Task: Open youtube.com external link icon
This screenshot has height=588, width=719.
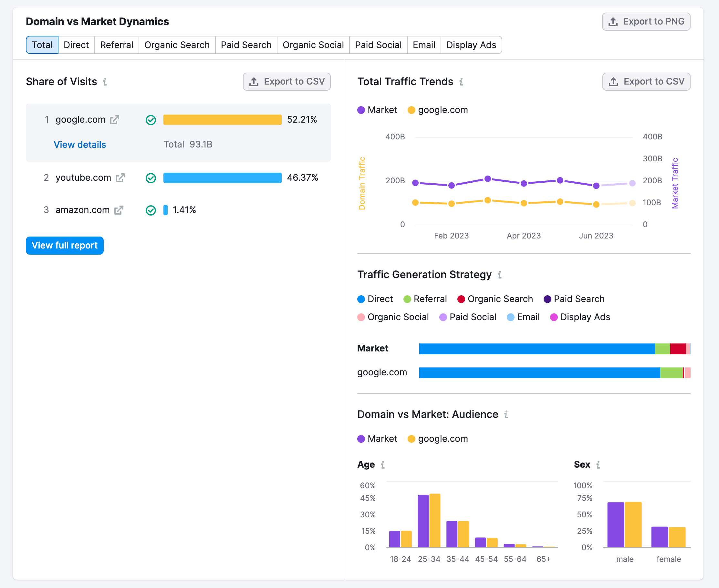Action: (x=120, y=178)
